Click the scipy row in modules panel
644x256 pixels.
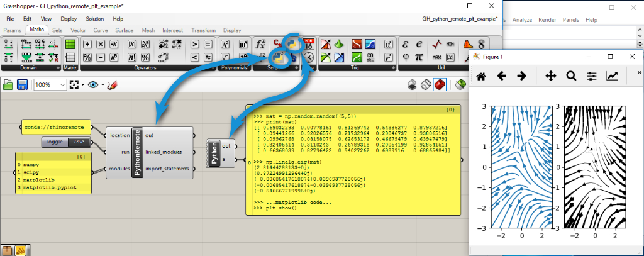point(53,172)
